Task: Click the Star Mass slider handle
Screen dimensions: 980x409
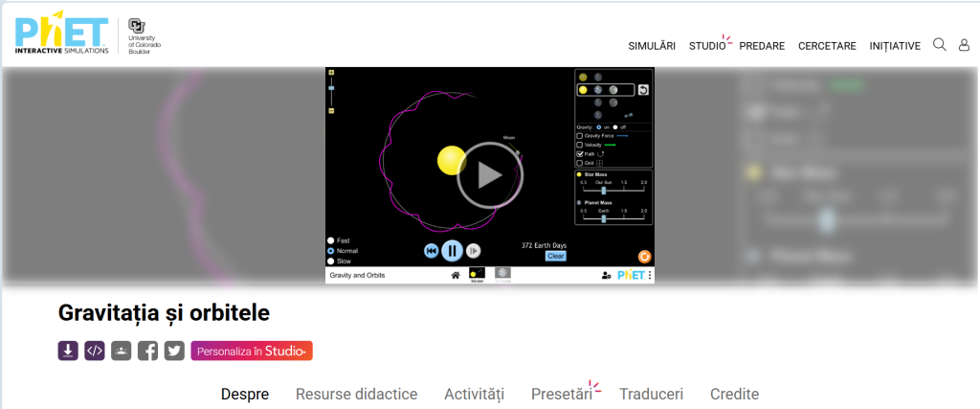Action: [603, 191]
